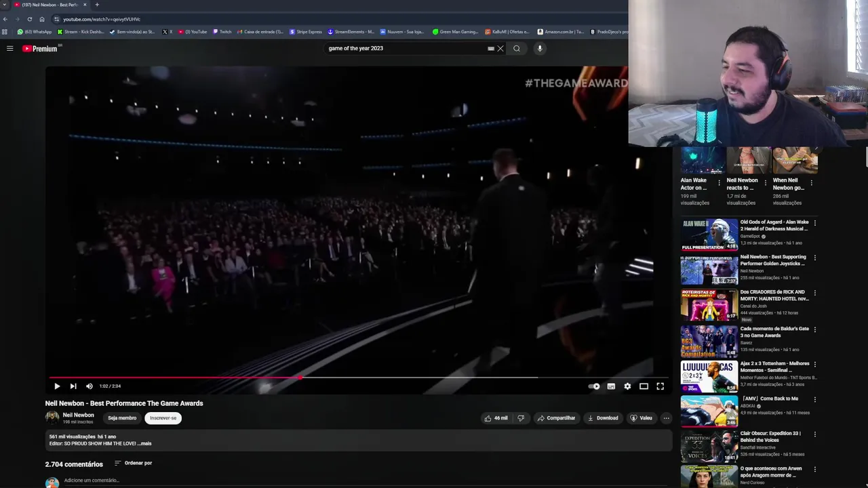868x488 pixels.
Task: Open options menu for Old Gods of Asgard
Action: pos(815,223)
